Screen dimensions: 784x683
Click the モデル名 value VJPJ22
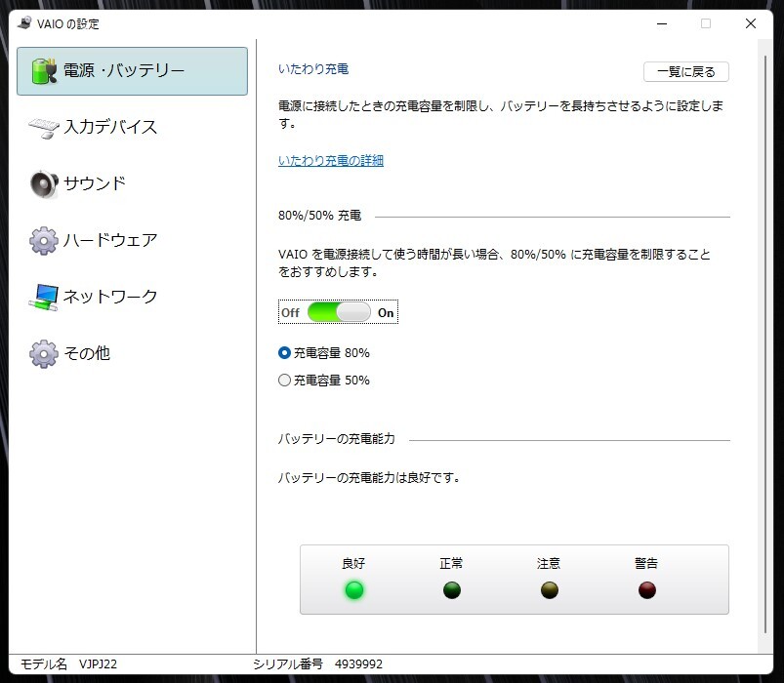pyautogui.click(x=98, y=664)
